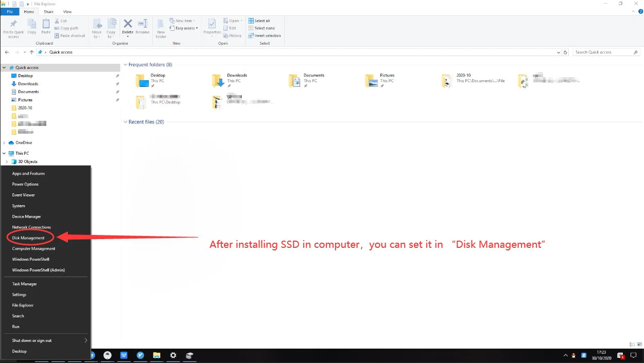
Task: Collapse the Recent files section
Action: 125,122
